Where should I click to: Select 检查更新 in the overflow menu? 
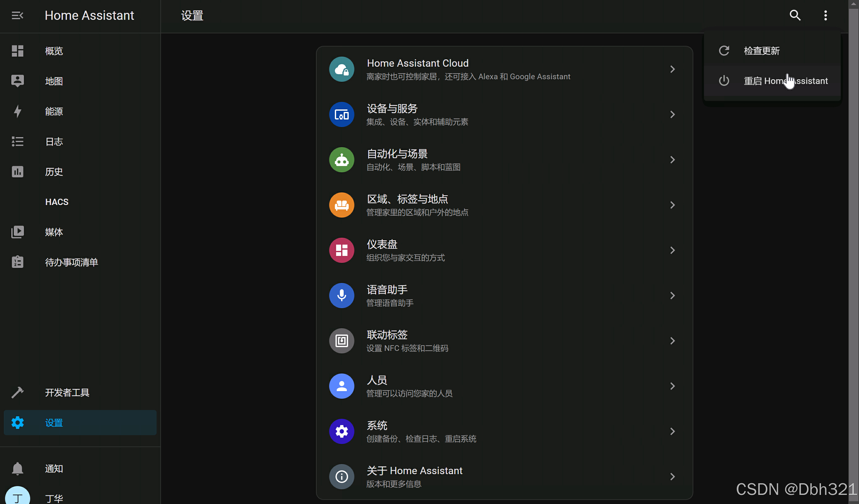coord(772,51)
